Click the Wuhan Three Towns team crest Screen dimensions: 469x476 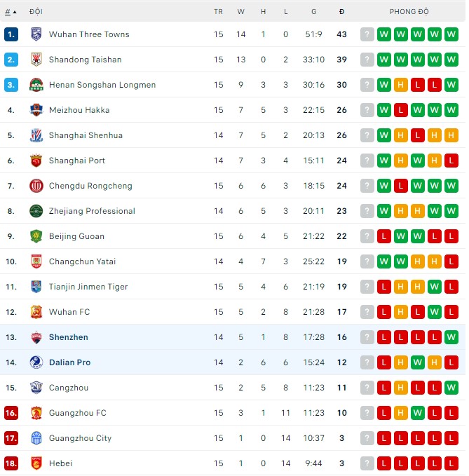click(36, 34)
